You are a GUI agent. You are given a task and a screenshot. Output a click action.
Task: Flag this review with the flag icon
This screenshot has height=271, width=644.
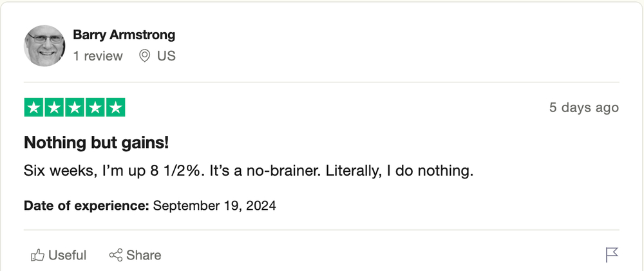pyautogui.click(x=612, y=255)
